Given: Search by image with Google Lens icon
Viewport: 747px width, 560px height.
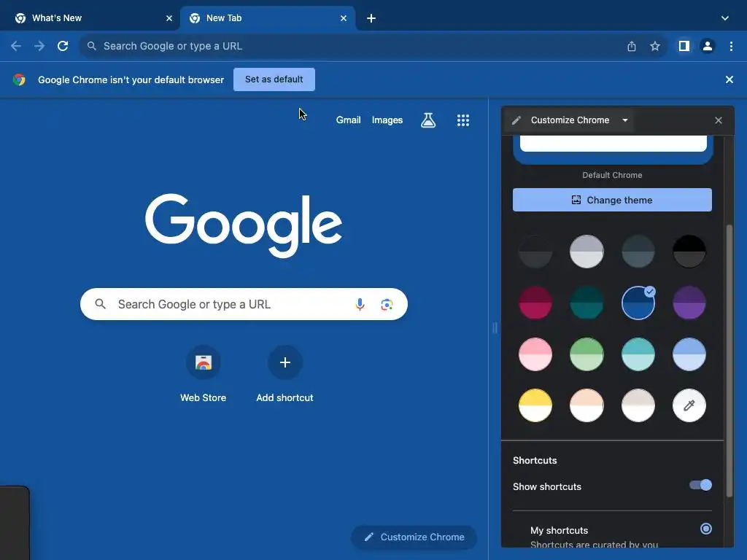Looking at the screenshot, I should pyautogui.click(x=387, y=304).
